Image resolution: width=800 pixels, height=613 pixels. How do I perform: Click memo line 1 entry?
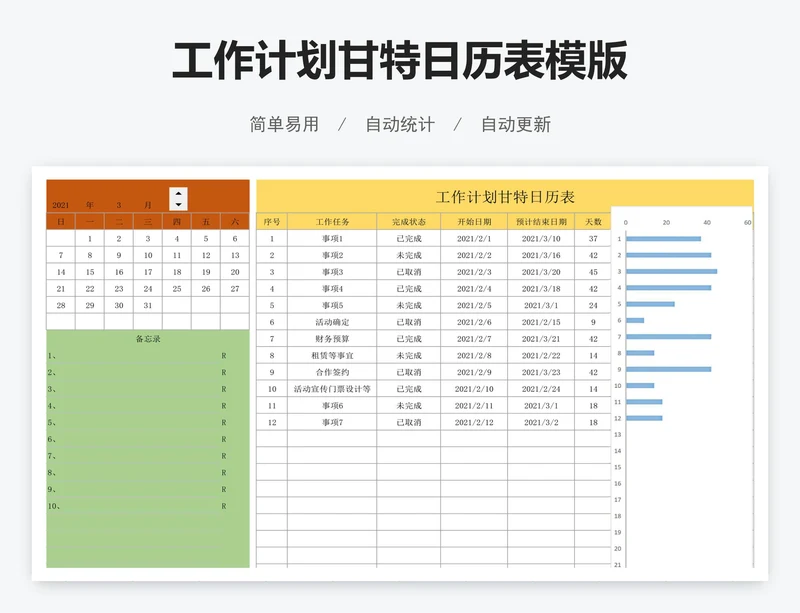click(138, 356)
